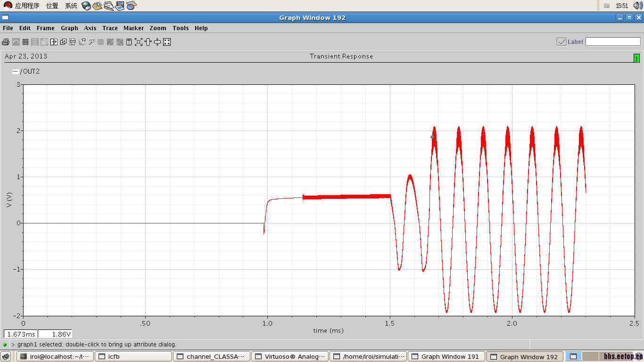Launch the spreadsheet app panel icon
Image resolution: width=644 pixels, height=362 pixels.
[131, 6]
